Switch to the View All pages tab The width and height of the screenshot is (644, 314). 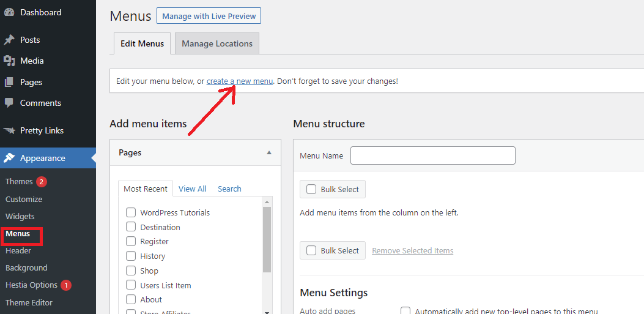[x=193, y=189]
